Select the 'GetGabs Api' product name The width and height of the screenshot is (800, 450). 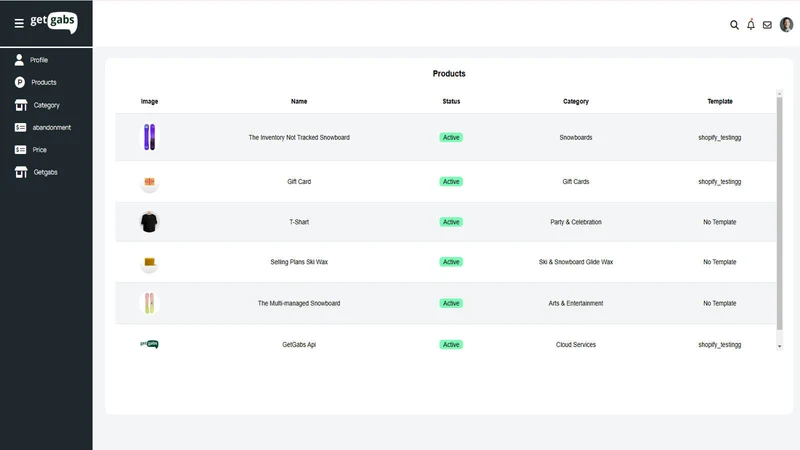(299, 345)
